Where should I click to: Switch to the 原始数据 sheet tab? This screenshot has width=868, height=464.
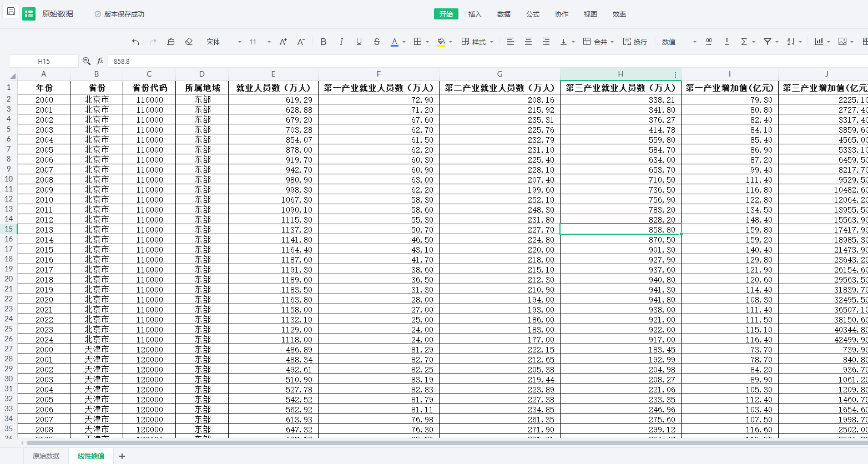[46, 456]
